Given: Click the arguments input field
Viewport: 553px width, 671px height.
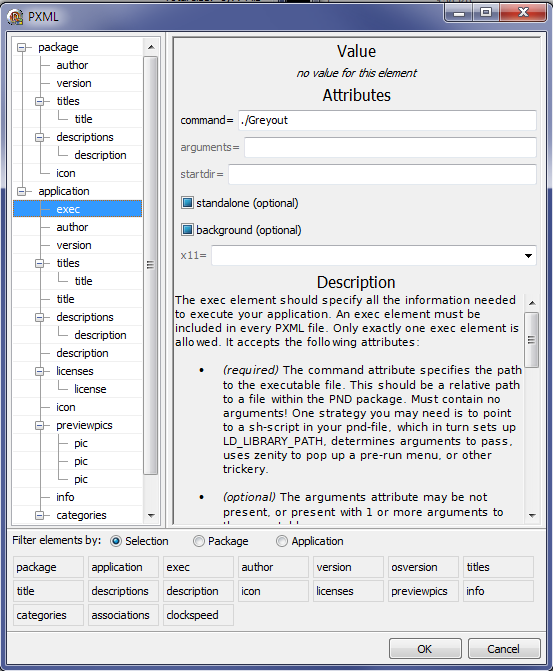Looking at the screenshot, I should (390, 147).
